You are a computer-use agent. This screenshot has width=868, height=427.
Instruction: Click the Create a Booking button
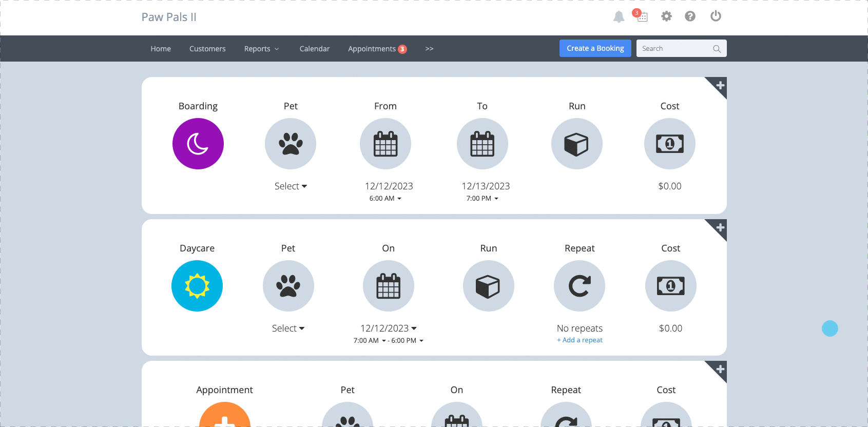pos(595,48)
